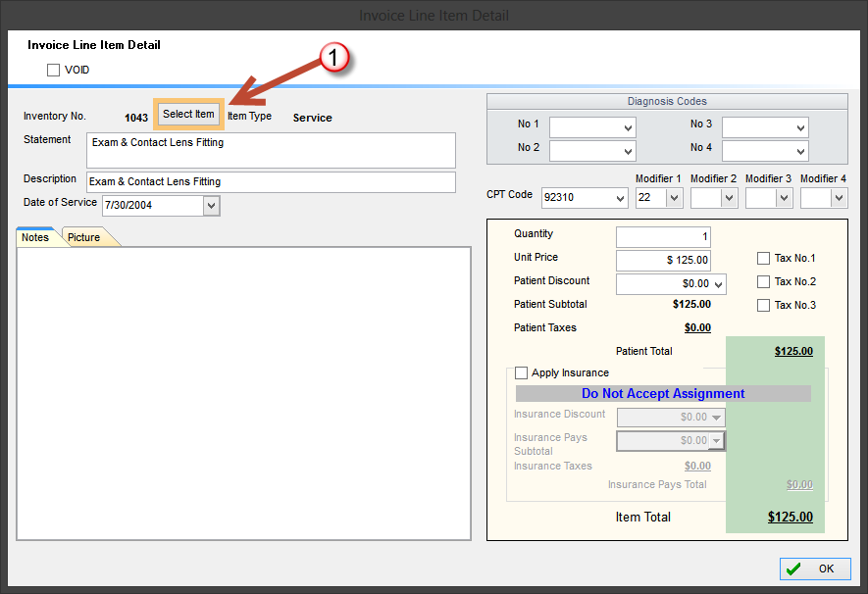Click the Description field

(271, 182)
